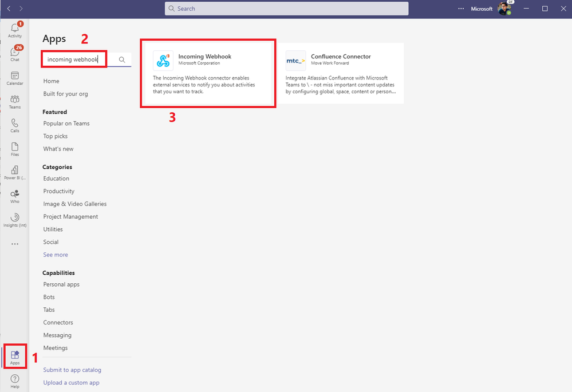572x392 pixels.
Task: Click the magnifier icon beside incoming webhook
Action: click(122, 60)
